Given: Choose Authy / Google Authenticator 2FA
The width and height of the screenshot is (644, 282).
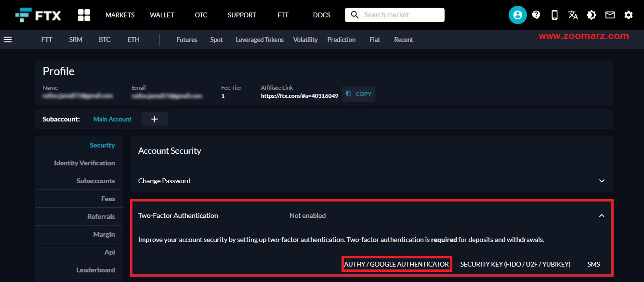Looking at the screenshot, I should (396, 264).
